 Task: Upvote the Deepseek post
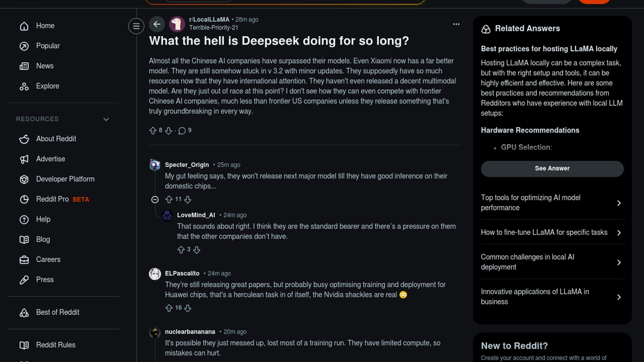[153, 131]
